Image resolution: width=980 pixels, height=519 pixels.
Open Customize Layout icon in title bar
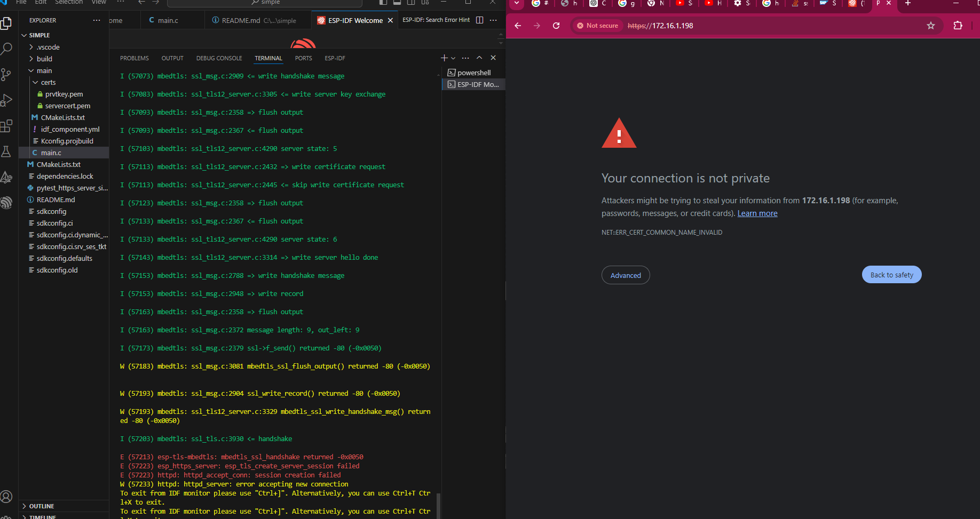pyautogui.click(x=425, y=2)
